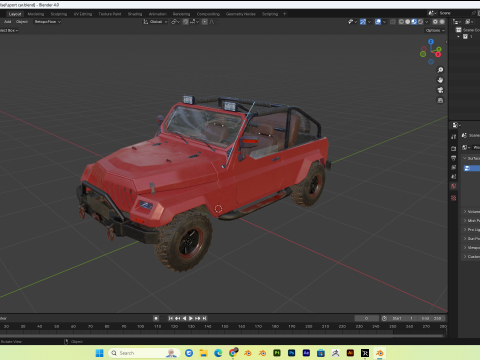This screenshot has height=360, width=480.
Task: Click the End frame field
Action: click(432, 318)
